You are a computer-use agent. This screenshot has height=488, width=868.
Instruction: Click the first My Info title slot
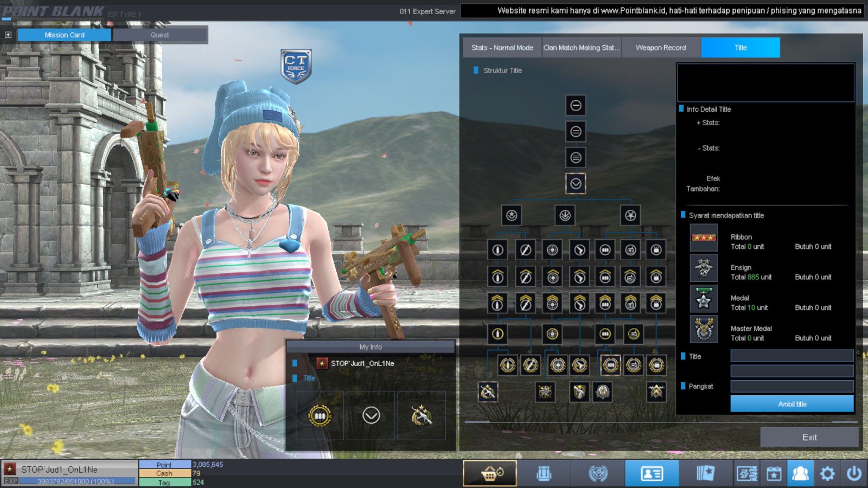pyautogui.click(x=320, y=415)
